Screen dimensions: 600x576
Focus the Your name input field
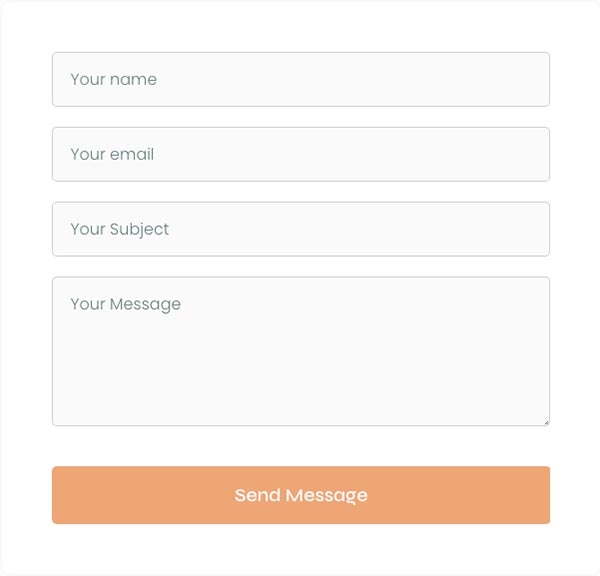point(300,79)
